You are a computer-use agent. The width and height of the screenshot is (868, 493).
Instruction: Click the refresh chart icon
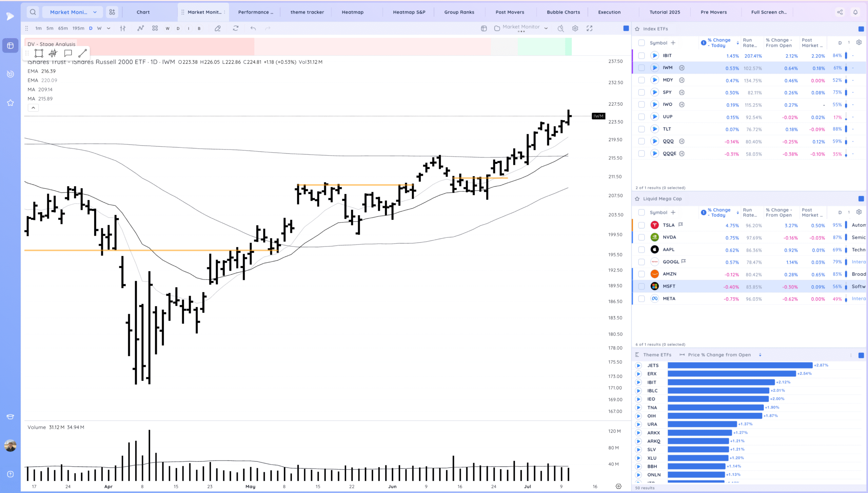tap(236, 28)
